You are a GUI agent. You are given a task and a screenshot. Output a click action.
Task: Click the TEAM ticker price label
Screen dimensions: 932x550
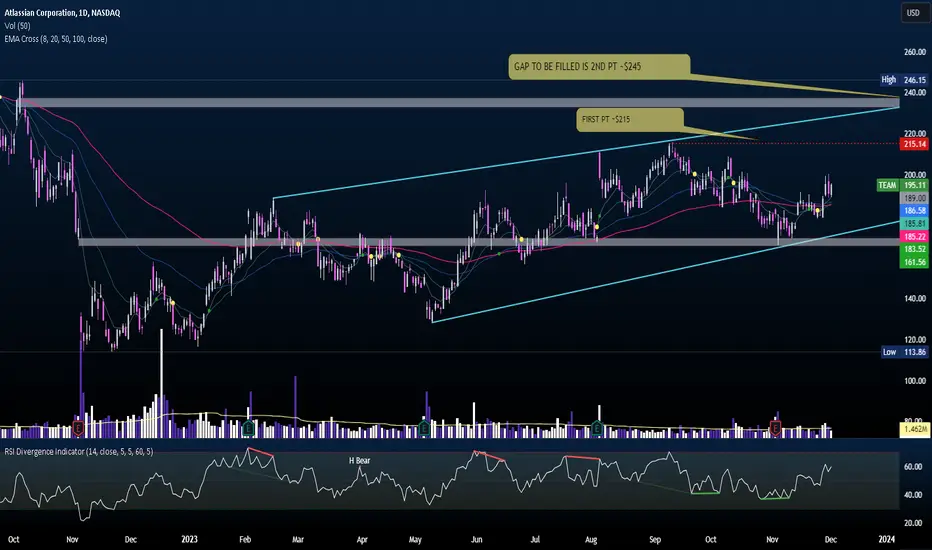coord(902,186)
